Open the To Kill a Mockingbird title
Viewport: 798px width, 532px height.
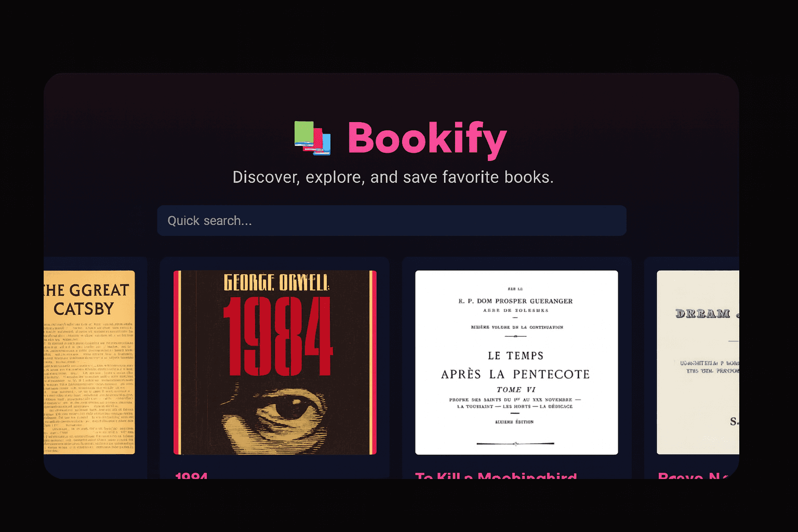[x=496, y=475]
